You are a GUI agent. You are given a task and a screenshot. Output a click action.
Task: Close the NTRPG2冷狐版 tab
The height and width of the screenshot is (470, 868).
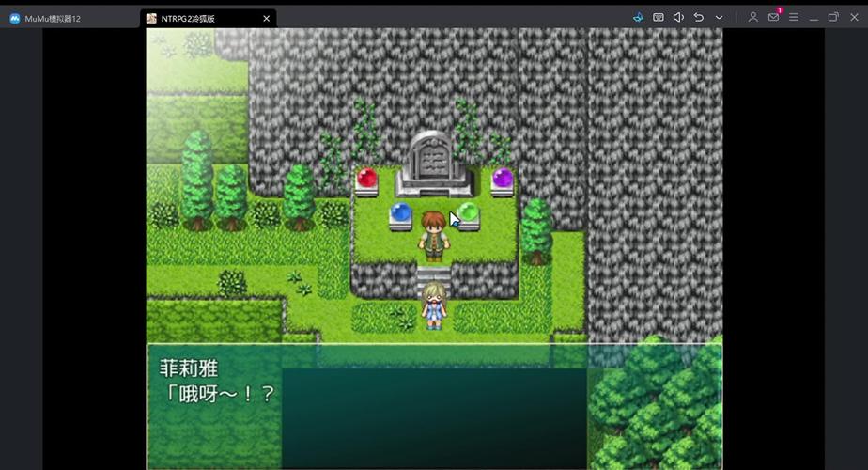(266, 18)
